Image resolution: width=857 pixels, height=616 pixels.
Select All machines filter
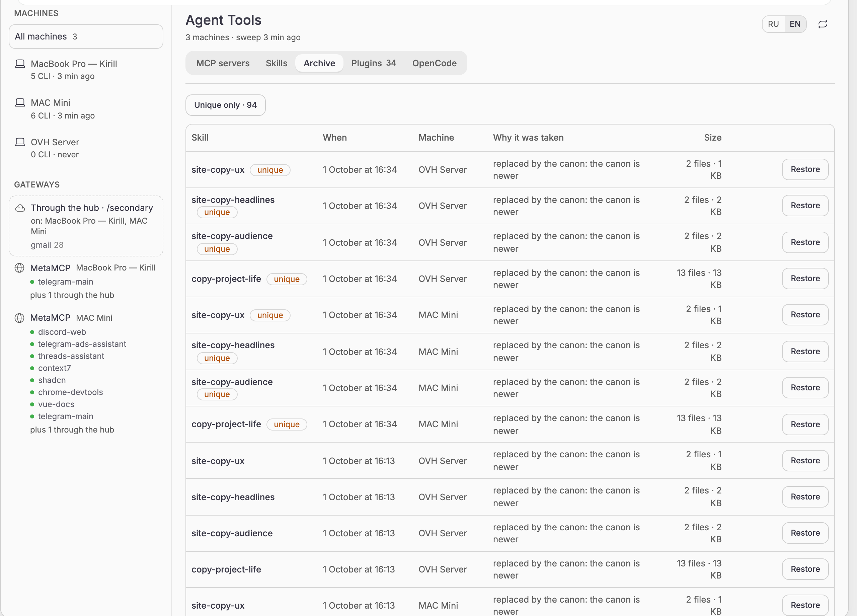(86, 36)
